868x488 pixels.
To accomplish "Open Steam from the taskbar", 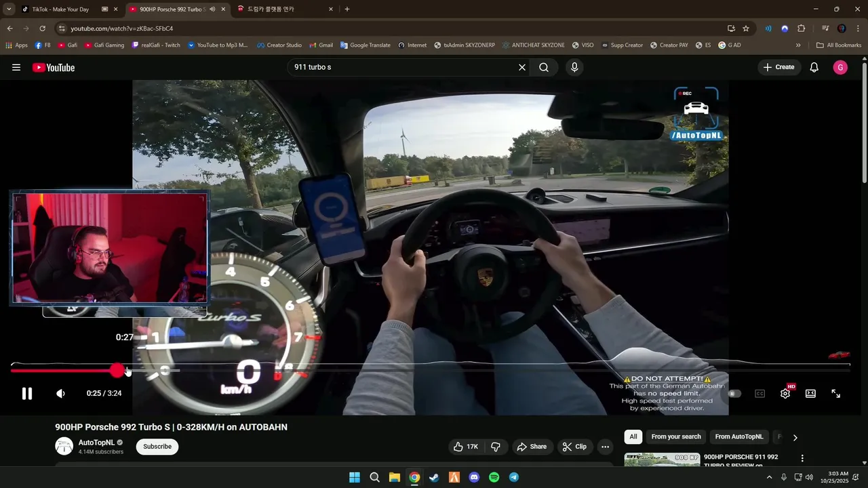I will click(434, 477).
